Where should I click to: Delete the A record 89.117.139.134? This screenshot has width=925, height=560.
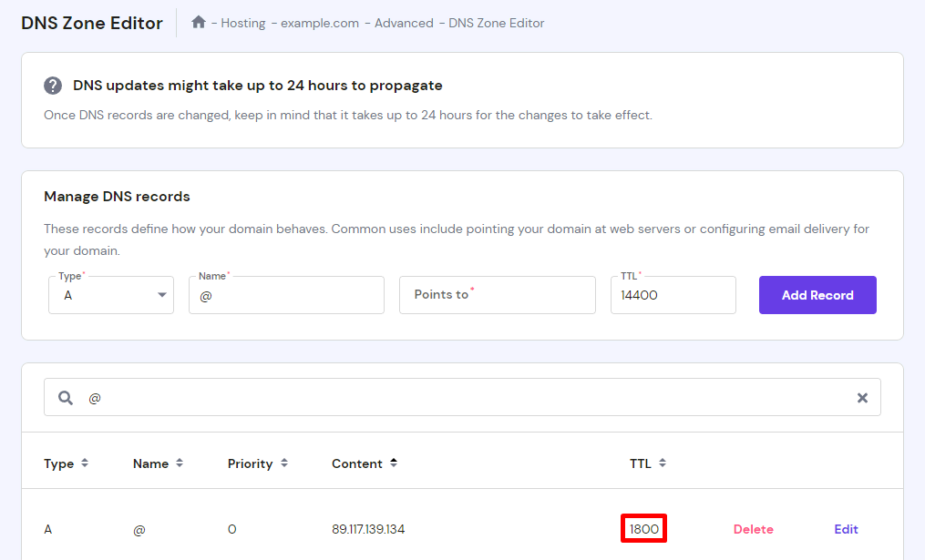[x=754, y=529]
